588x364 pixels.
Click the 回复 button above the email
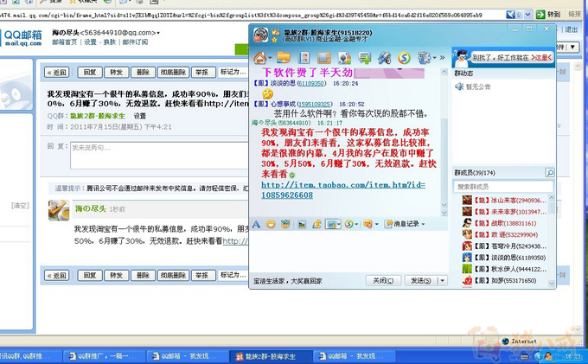90,73
